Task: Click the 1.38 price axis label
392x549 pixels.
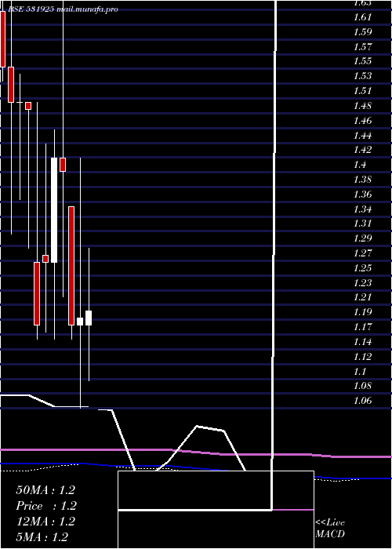Action: coord(363,180)
